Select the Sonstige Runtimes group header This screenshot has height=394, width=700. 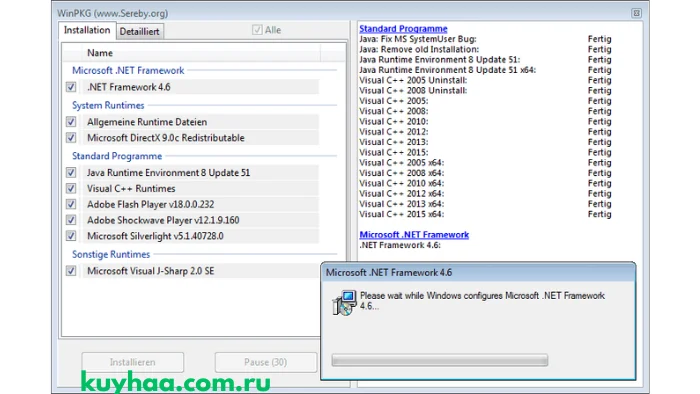(x=111, y=254)
